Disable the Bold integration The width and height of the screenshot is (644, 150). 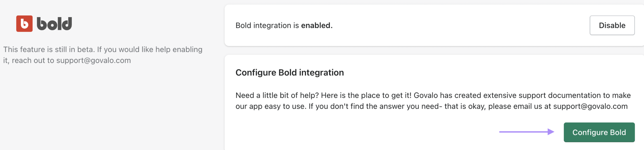[611, 25]
